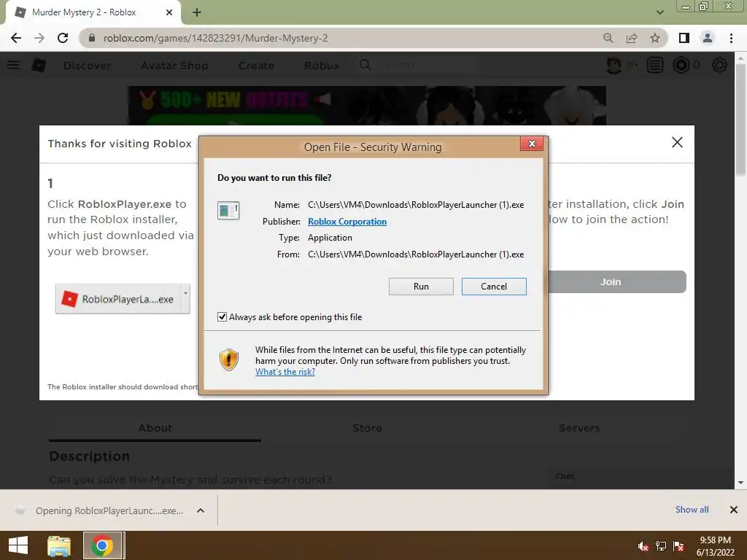Open the Roblox Corporation publisher link
This screenshot has height=560, width=747.
pyautogui.click(x=347, y=222)
